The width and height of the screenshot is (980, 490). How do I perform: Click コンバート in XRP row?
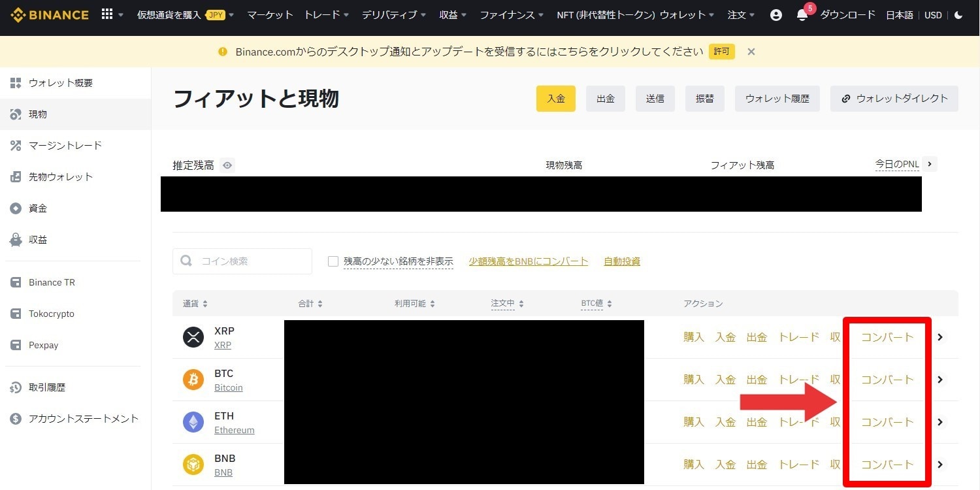point(887,337)
